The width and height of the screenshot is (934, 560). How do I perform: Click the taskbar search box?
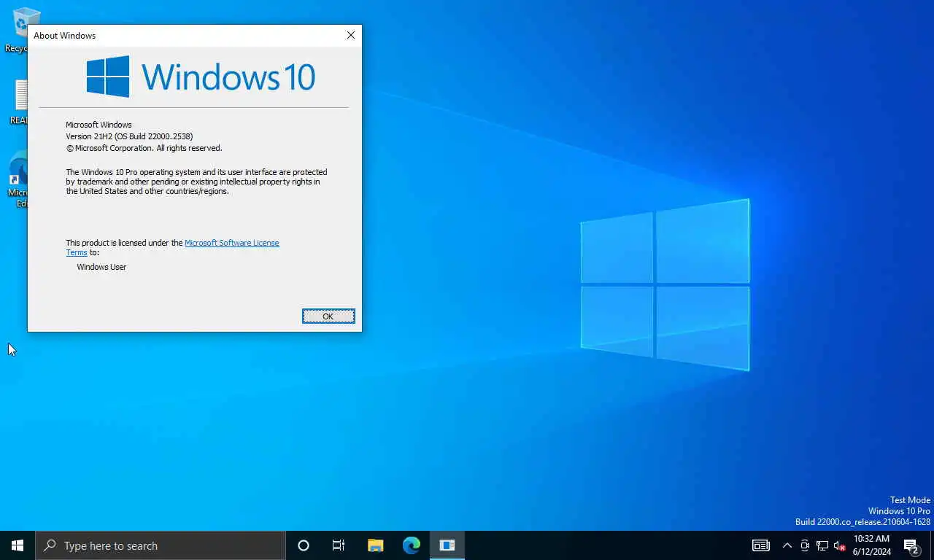(x=161, y=545)
